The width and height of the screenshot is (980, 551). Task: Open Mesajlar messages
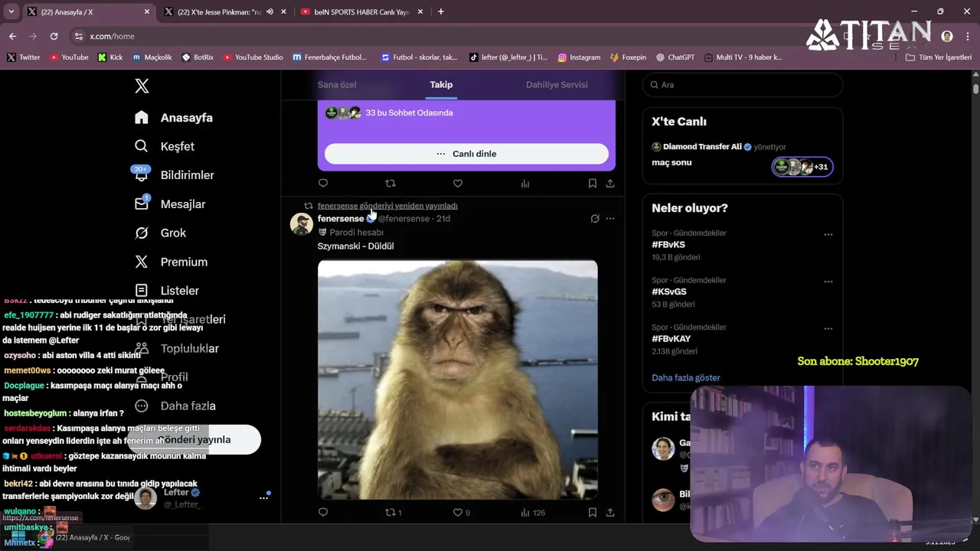click(x=169, y=204)
